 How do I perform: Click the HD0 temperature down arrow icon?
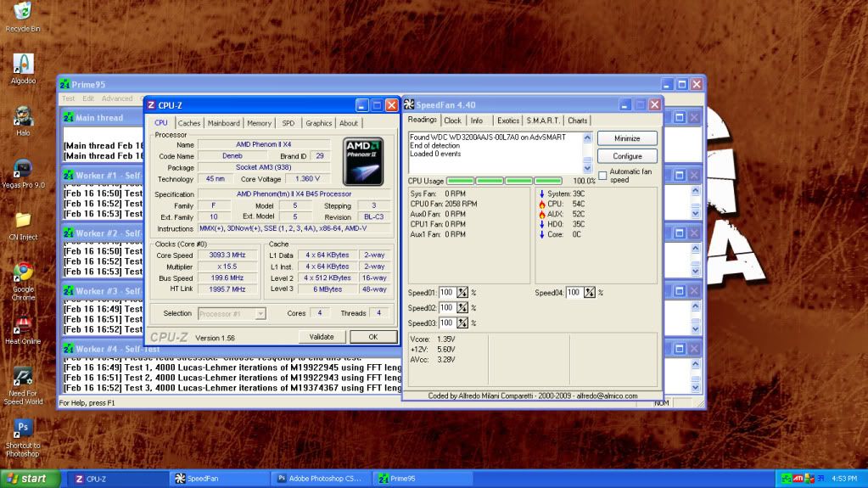coord(542,224)
